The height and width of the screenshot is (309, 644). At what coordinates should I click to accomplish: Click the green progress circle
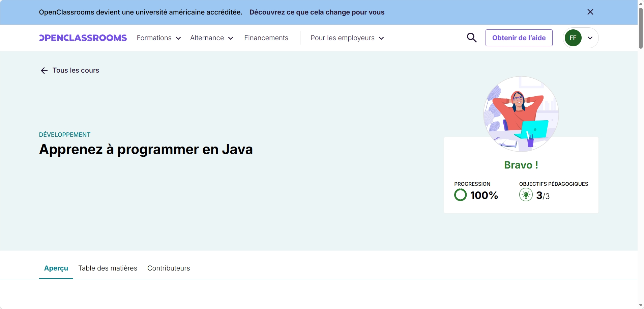pyautogui.click(x=461, y=195)
